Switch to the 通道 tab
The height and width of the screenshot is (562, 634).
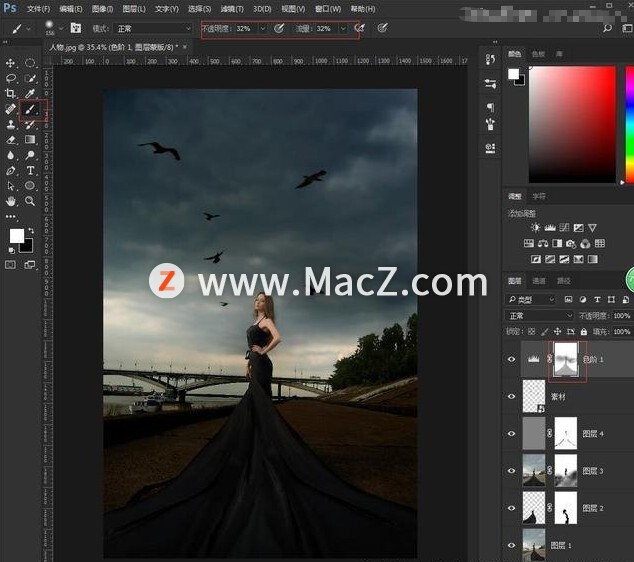(539, 281)
